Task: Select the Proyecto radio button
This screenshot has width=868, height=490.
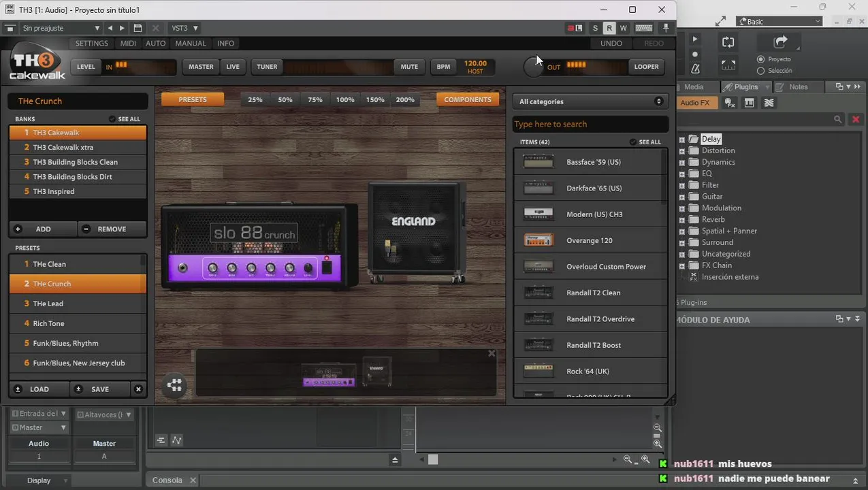Action: click(x=760, y=59)
